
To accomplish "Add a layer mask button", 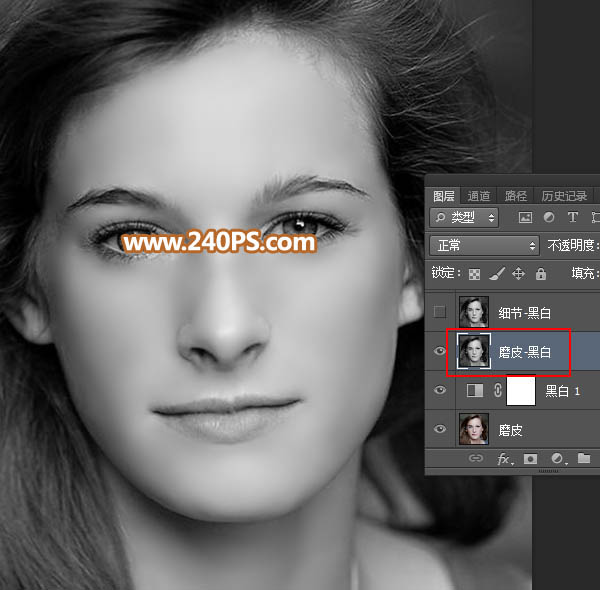I will pyautogui.click(x=530, y=459).
